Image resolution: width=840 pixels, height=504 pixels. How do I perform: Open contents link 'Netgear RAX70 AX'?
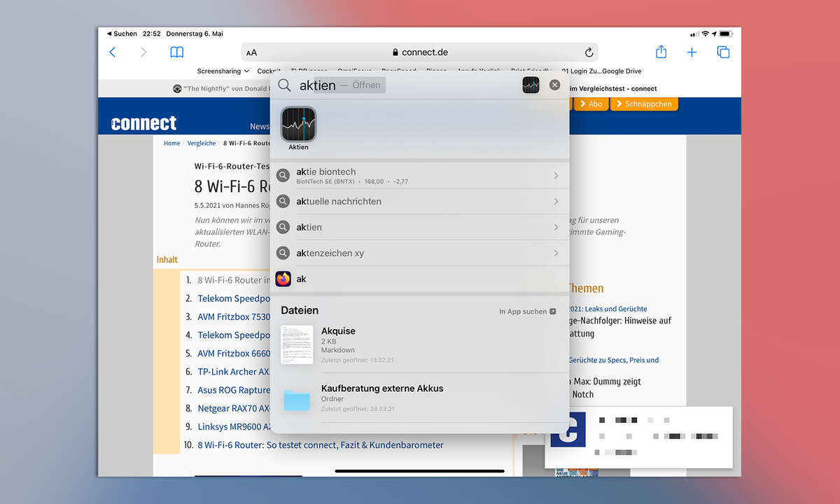pyautogui.click(x=234, y=408)
